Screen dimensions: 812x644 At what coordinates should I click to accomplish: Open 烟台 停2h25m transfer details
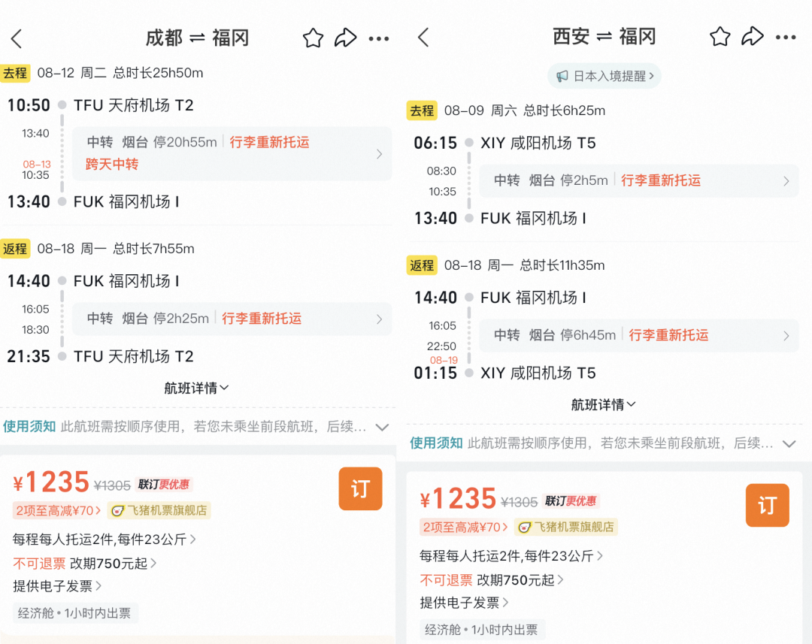[x=232, y=319]
